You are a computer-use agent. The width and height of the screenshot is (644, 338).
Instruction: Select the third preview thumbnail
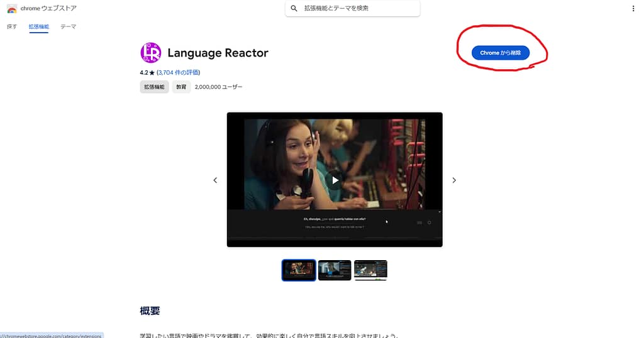[370, 270]
